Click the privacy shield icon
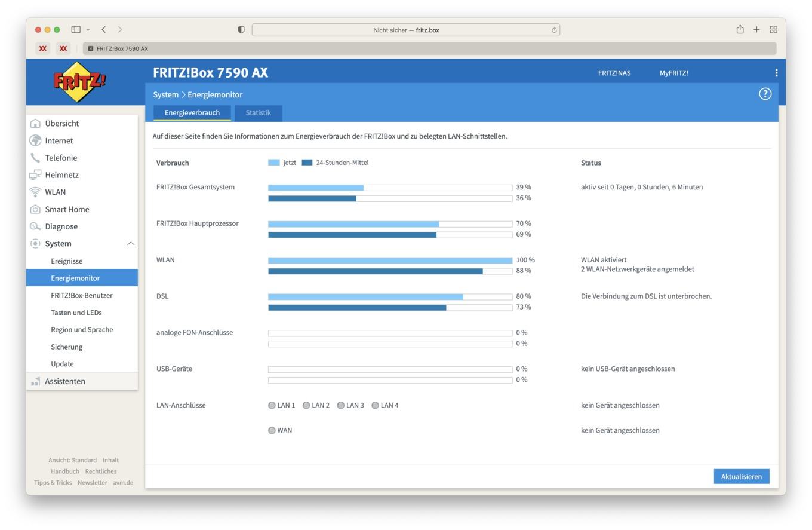 tap(241, 30)
